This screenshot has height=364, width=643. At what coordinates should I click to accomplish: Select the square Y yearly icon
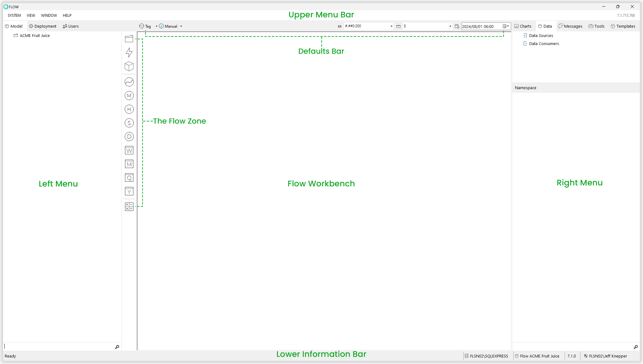tap(129, 191)
